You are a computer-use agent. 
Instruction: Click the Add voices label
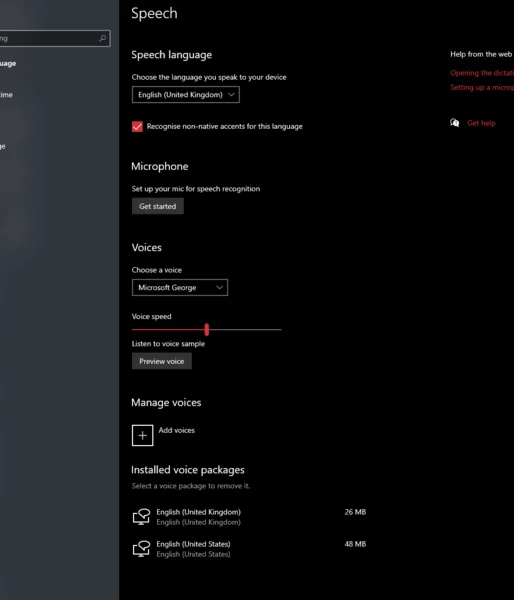(x=176, y=430)
